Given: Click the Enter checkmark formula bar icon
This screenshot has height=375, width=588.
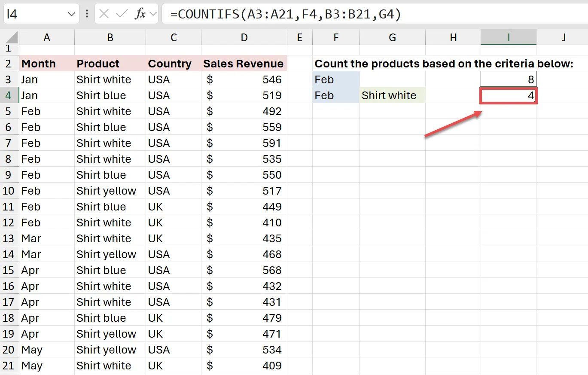Looking at the screenshot, I should coord(122,14).
